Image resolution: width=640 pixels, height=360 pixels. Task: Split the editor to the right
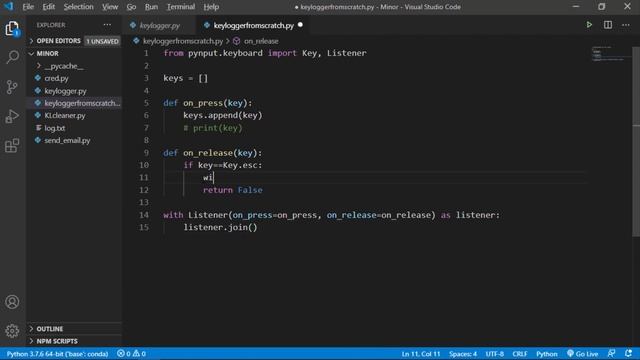pyautogui.click(x=608, y=25)
